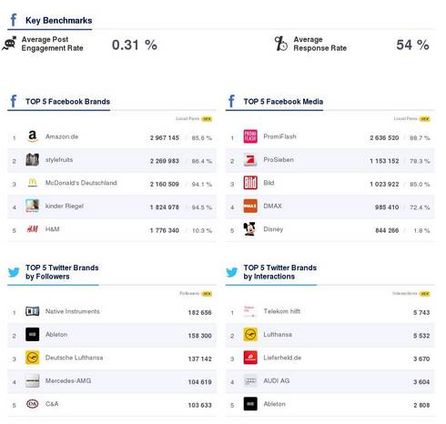The image size is (446, 424).
Task: Click the yellow badge beside Local Fans in Facebook Brands
Action: pyautogui.click(x=207, y=119)
